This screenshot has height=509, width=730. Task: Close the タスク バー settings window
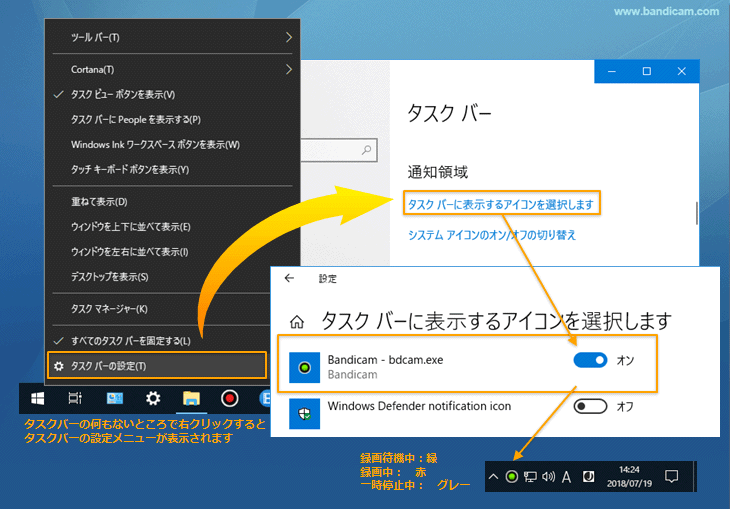pos(682,71)
